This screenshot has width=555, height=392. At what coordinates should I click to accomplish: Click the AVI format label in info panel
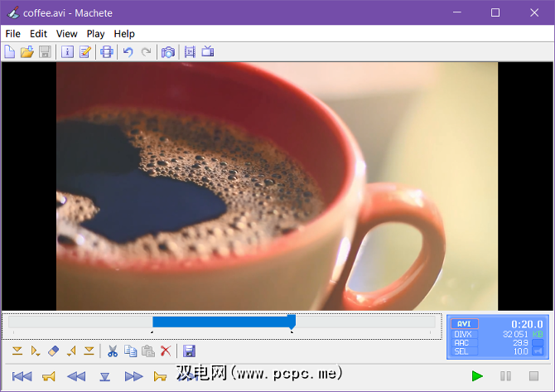tap(465, 324)
